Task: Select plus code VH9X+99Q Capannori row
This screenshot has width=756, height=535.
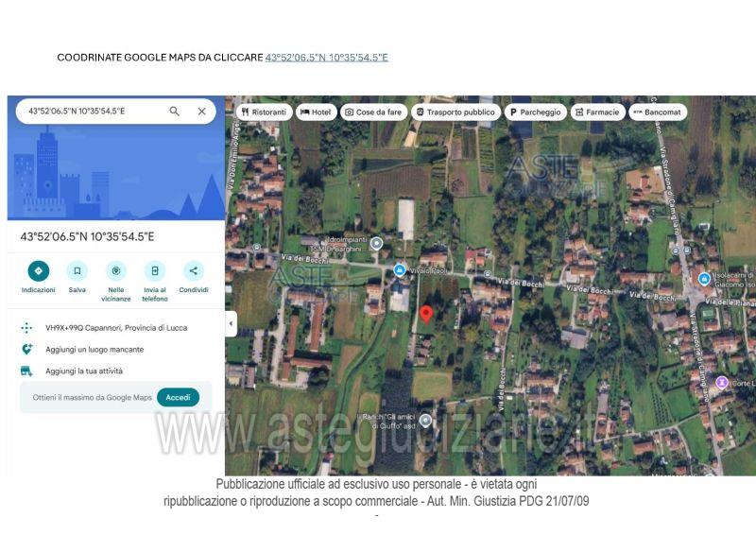Action: pos(115,328)
